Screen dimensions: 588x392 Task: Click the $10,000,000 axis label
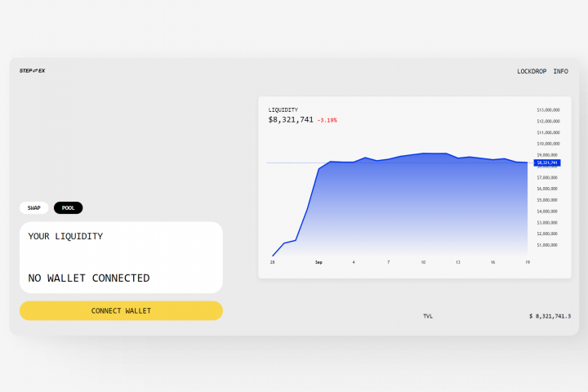pos(548,144)
